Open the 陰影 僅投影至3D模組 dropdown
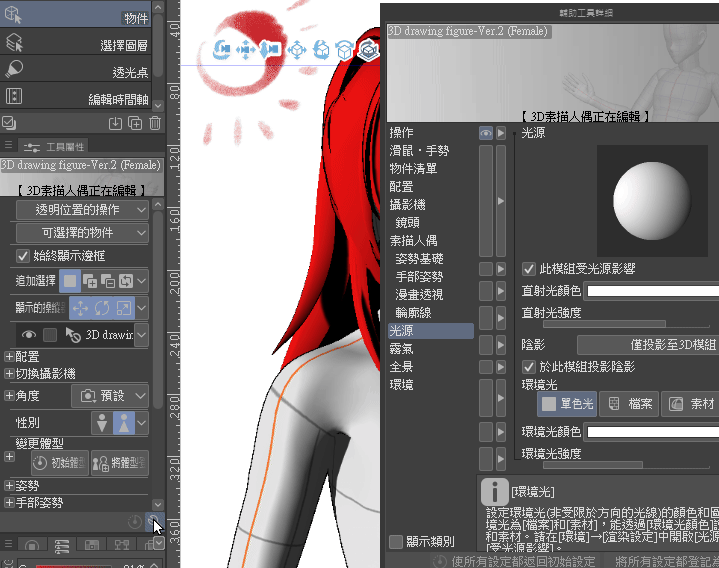Screen dimensions: 719x568 (648, 345)
